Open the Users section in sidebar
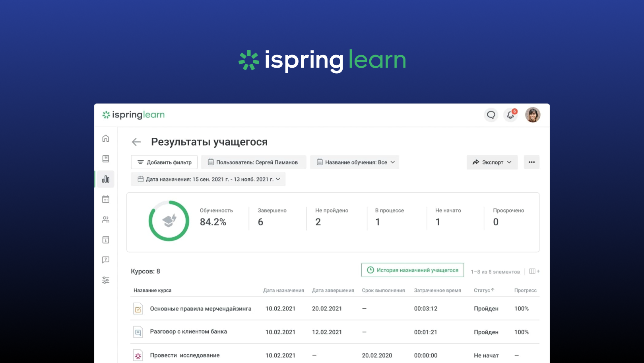Viewport: 644px width, 363px height. click(x=105, y=219)
